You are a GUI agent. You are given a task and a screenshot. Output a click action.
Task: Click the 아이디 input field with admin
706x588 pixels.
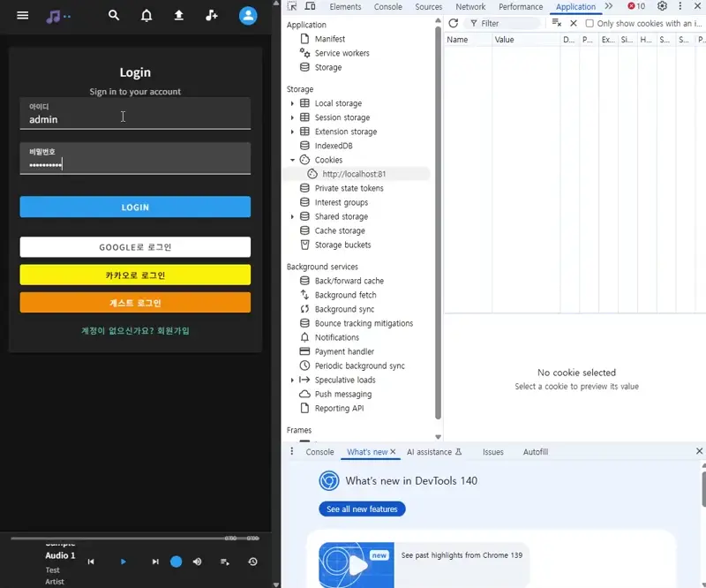pyautogui.click(x=135, y=119)
